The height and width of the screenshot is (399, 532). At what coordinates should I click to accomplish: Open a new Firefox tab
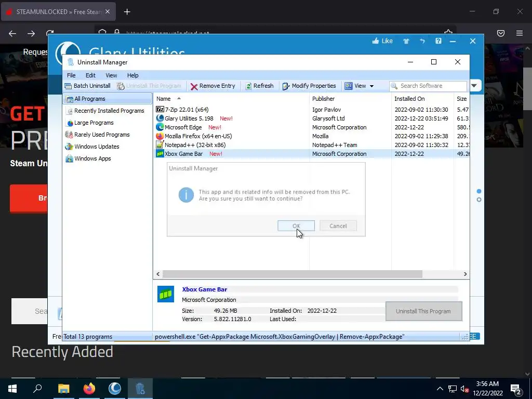pos(127,12)
